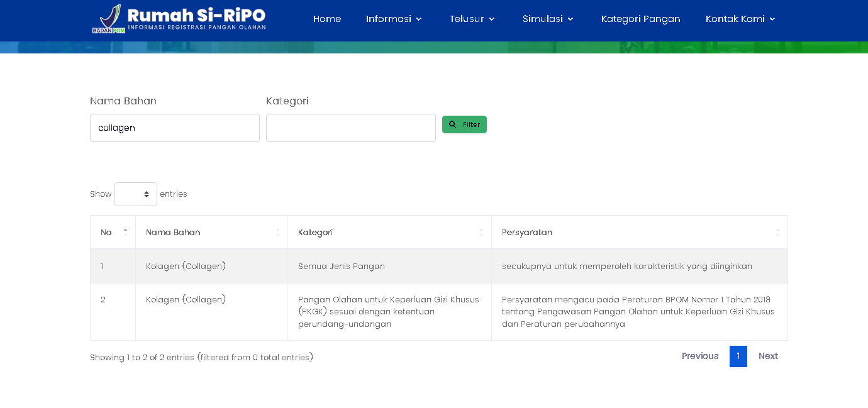Viewport: 868px width, 408px height.
Task: Expand the Telusur menu
Action: pyautogui.click(x=472, y=19)
